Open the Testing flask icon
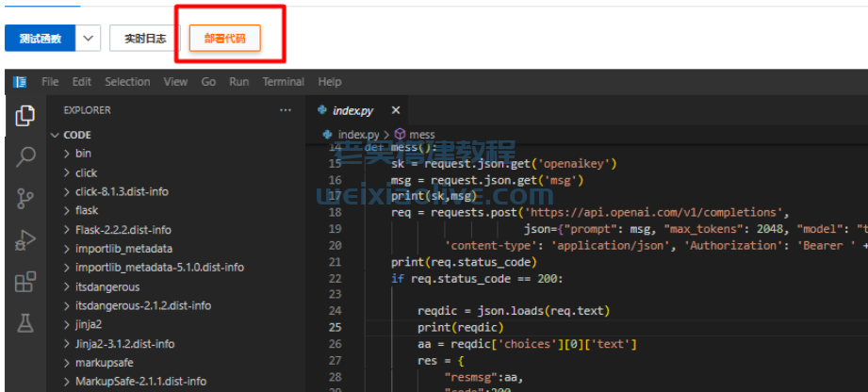Viewport: 868px width, 392px height. (25, 323)
